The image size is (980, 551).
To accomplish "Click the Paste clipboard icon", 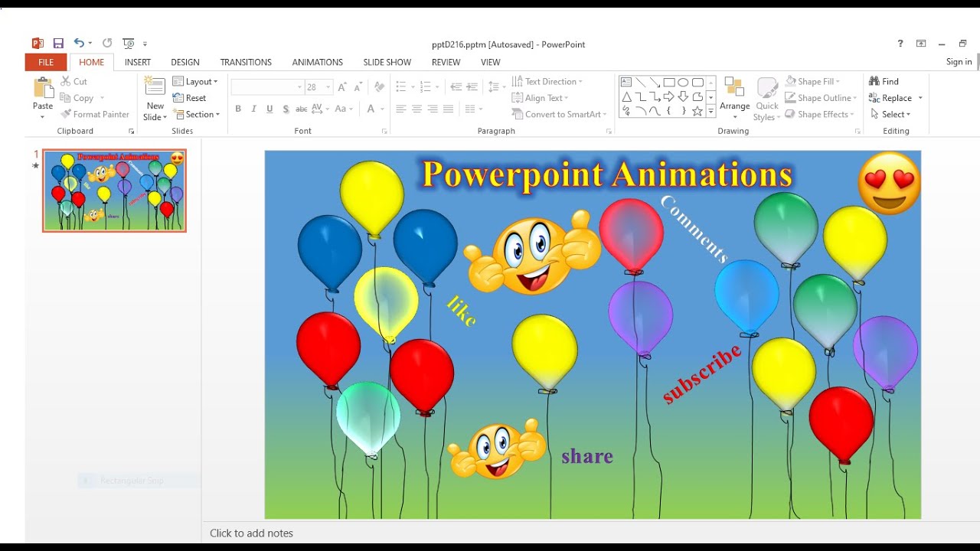I will 43,89.
